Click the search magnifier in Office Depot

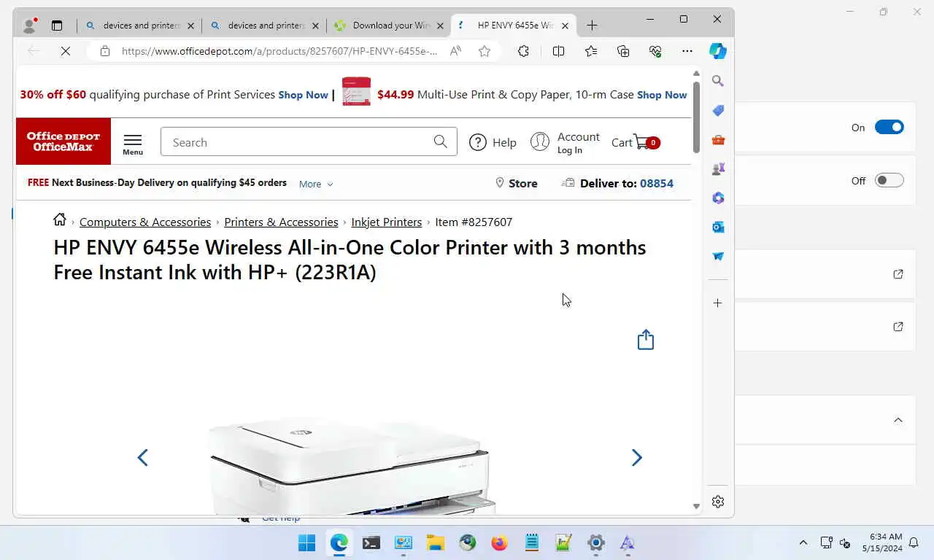point(441,141)
